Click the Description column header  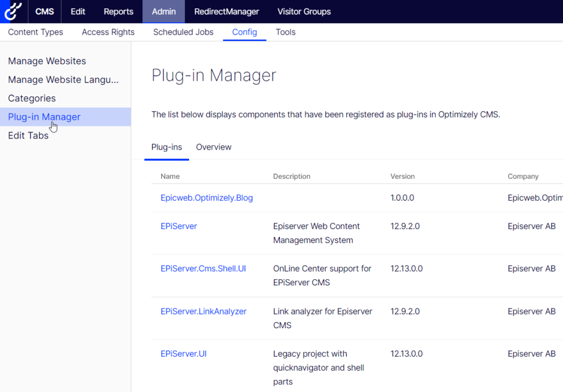pos(291,176)
